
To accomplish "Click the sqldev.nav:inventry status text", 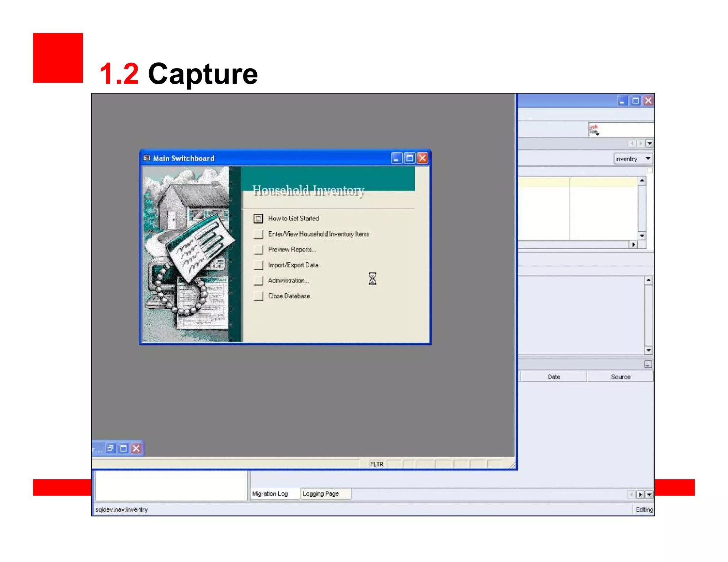I will [122, 510].
